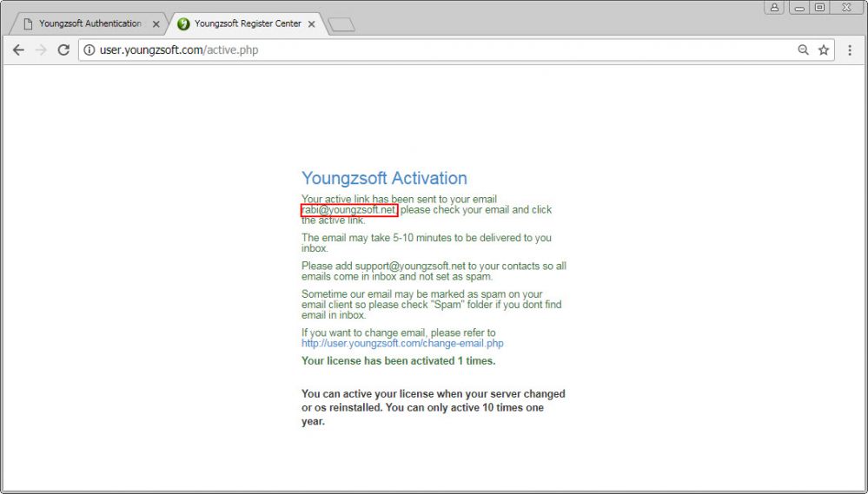Minimize the browser window
868x494 pixels.
point(799,8)
